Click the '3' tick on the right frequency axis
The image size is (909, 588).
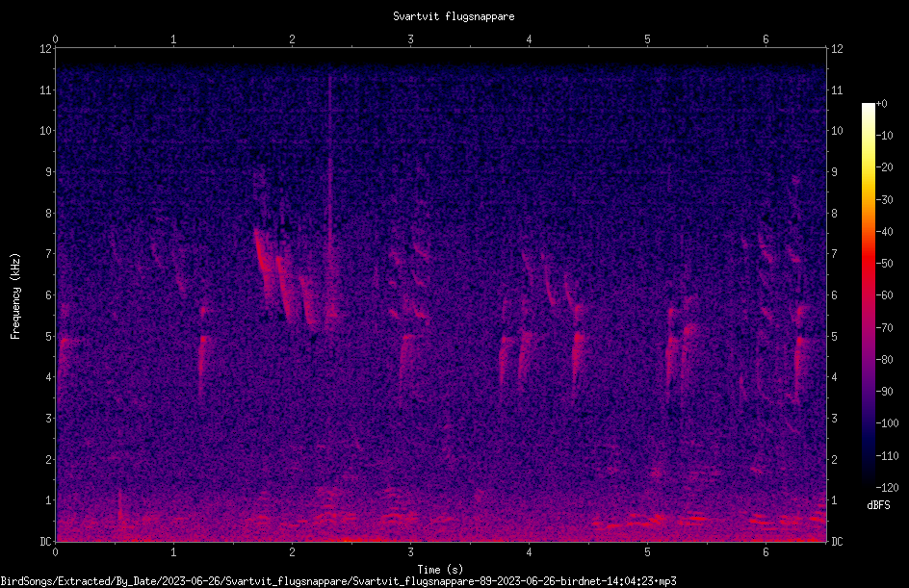pos(834,419)
